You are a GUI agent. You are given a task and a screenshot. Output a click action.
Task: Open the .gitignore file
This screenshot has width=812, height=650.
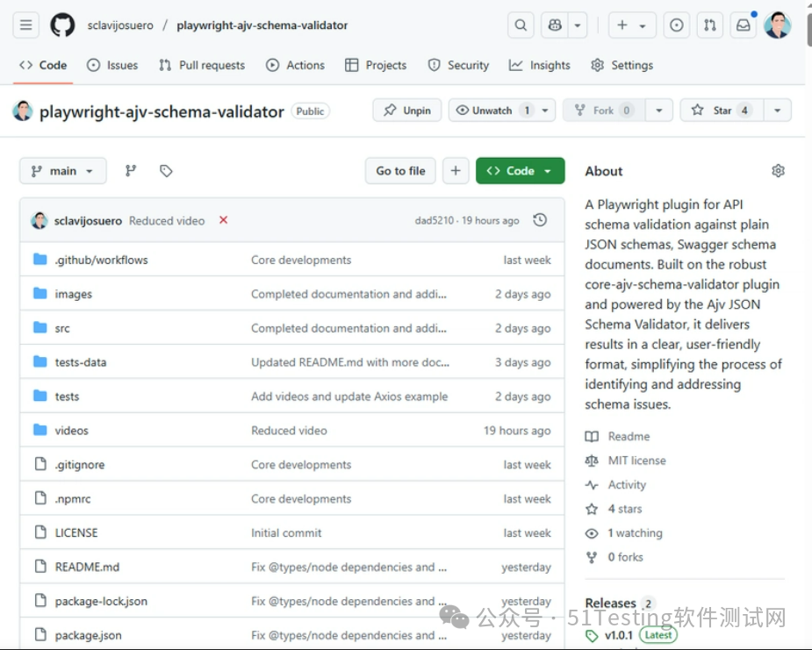coord(80,465)
